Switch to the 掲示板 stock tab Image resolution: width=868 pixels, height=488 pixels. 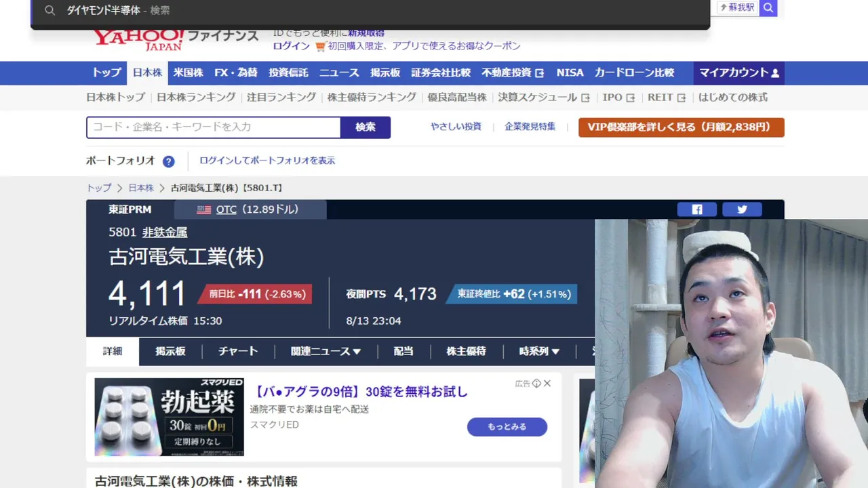click(170, 351)
